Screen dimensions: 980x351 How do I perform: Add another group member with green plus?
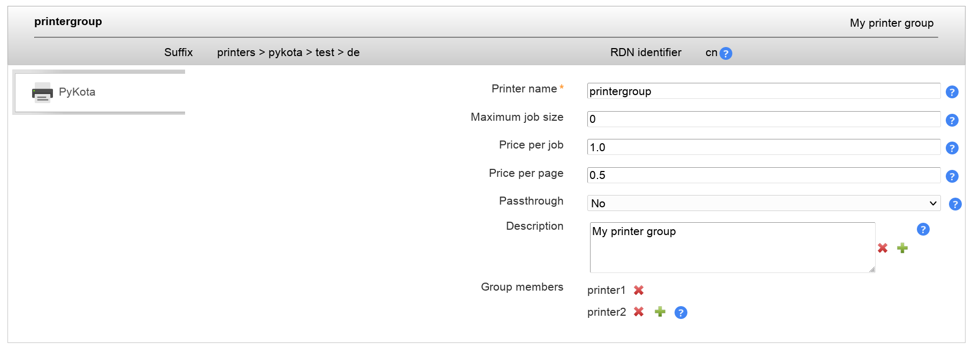[660, 311]
